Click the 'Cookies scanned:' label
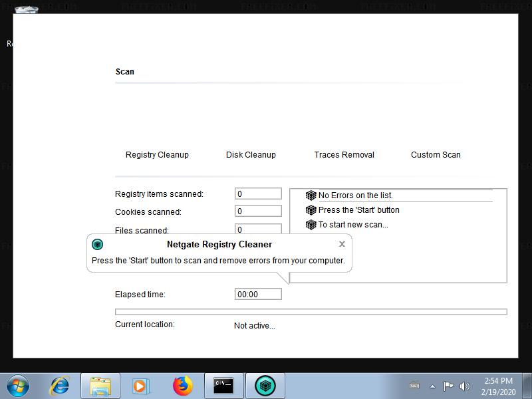The height and width of the screenshot is (399, 532). click(148, 212)
